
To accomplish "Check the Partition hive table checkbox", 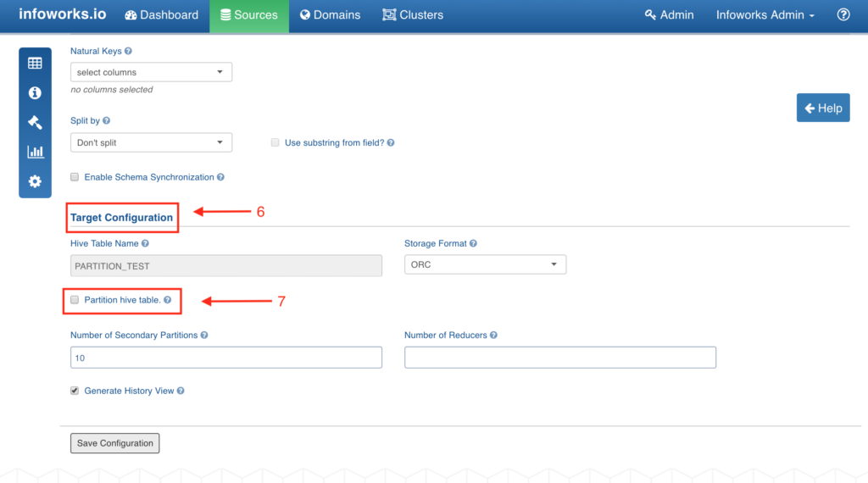I will click(x=75, y=300).
